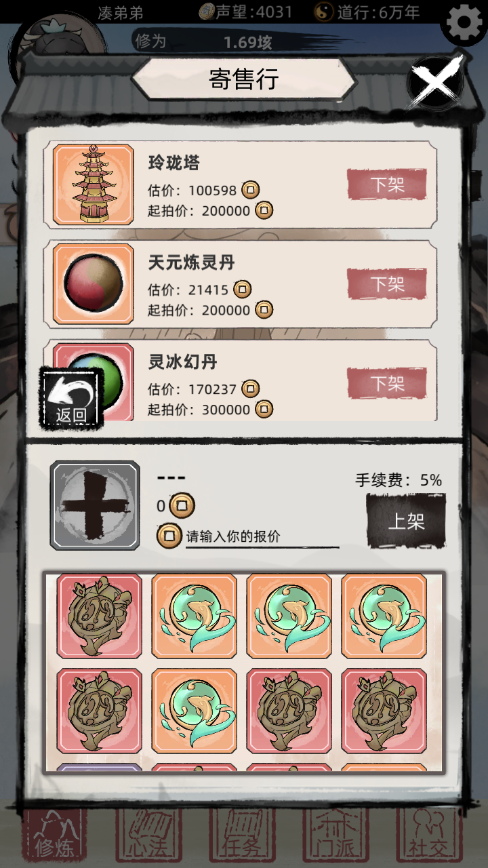Open the 修炼 tab at bottom
This screenshot has height=868, width=488.
pyautogui.click(x=55, y=835)
